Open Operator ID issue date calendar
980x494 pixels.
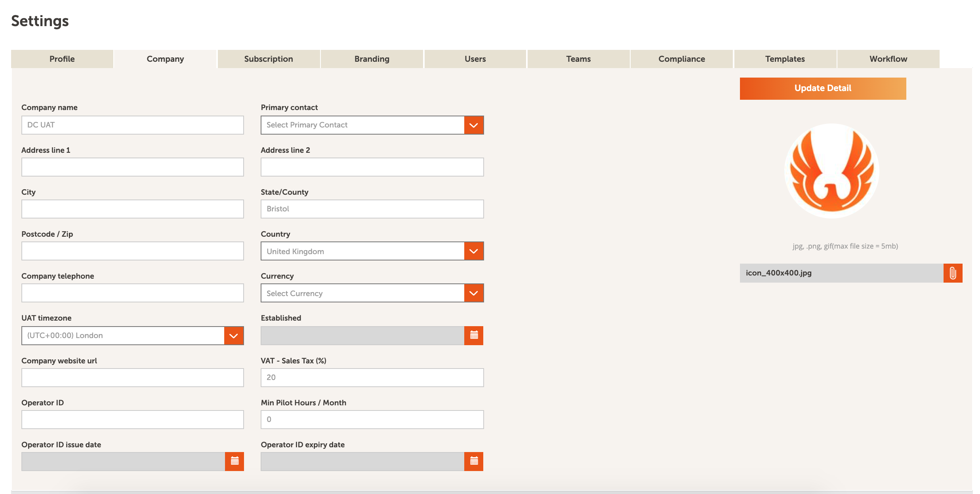coord(235,461)
